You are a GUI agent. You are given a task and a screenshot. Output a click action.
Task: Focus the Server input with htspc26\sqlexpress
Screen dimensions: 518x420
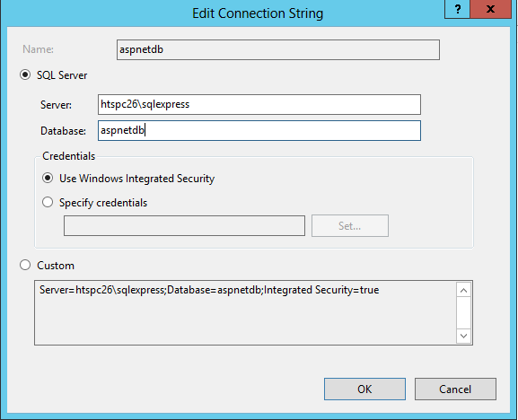point(259,105)
